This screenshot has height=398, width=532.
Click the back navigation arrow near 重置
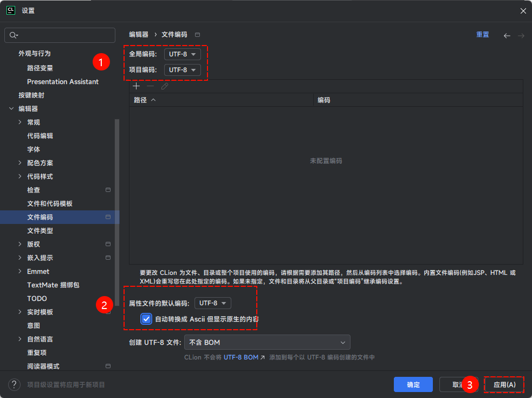pos(507,35)
